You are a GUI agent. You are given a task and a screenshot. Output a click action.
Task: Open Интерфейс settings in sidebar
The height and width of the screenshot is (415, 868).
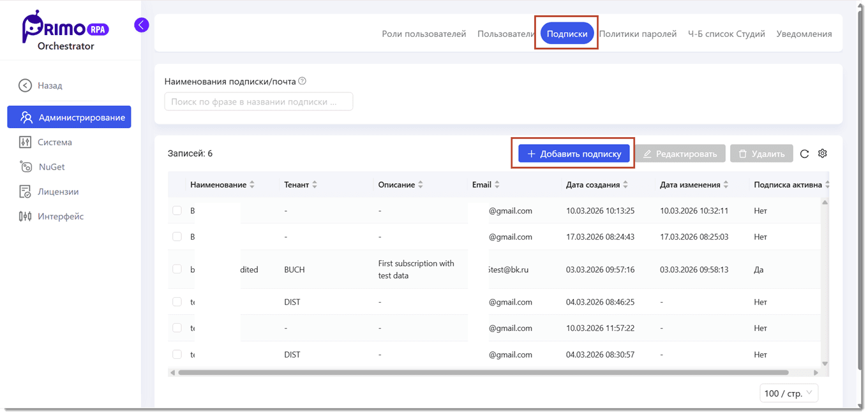click(61, 216)
